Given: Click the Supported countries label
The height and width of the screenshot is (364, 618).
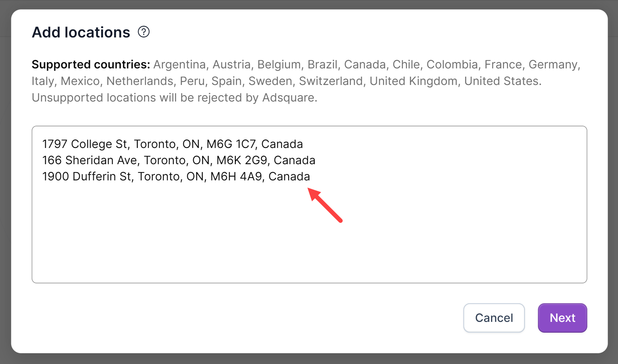Looking at the screenshot, I should tap(91, 64).
